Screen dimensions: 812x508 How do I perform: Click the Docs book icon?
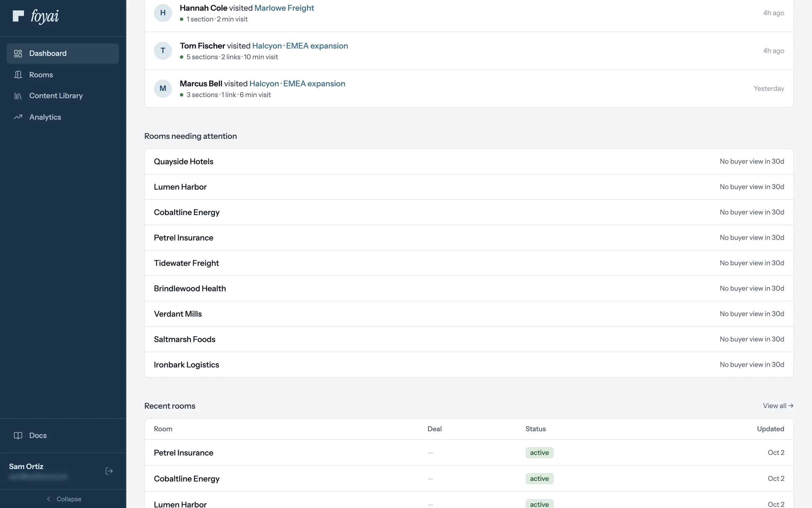point(18,436)
